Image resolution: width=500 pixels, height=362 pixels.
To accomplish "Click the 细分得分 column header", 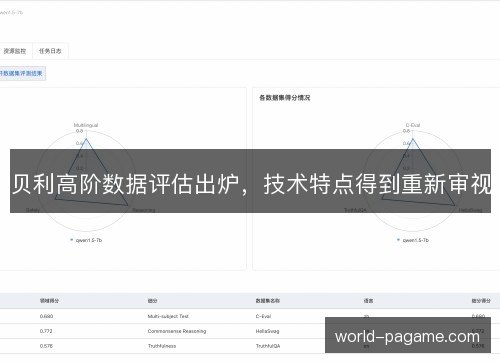I will click(481, 301).
